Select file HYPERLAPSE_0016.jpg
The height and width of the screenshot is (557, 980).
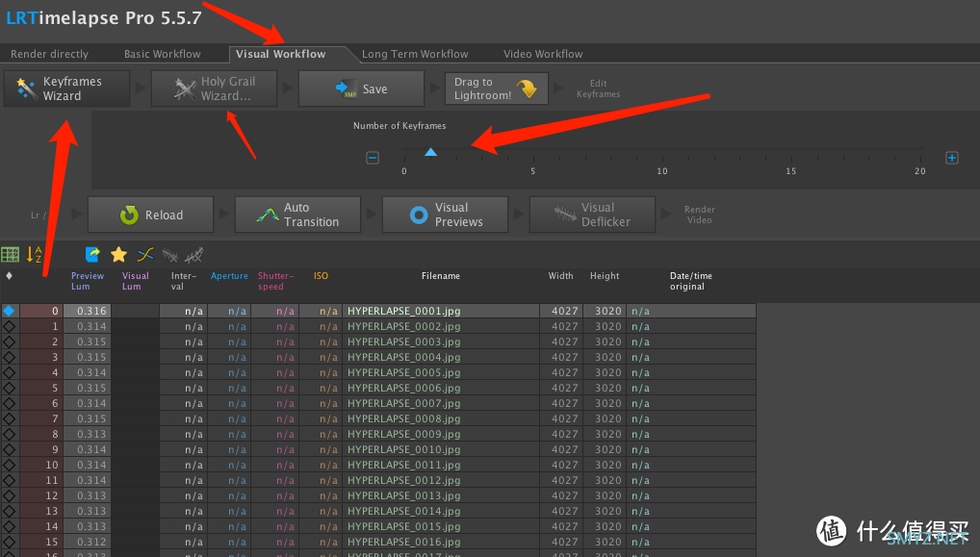[403, 542]
